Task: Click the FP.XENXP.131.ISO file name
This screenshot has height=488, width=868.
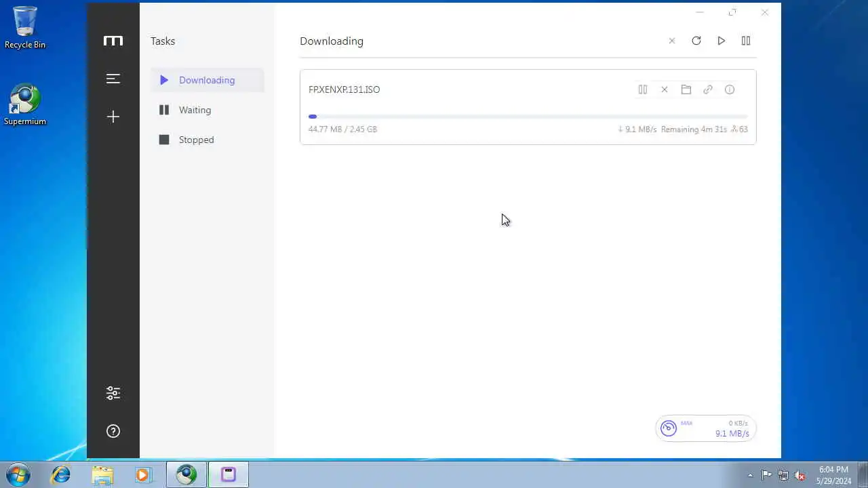Action: pyautogui.click(x=344, y=89)
